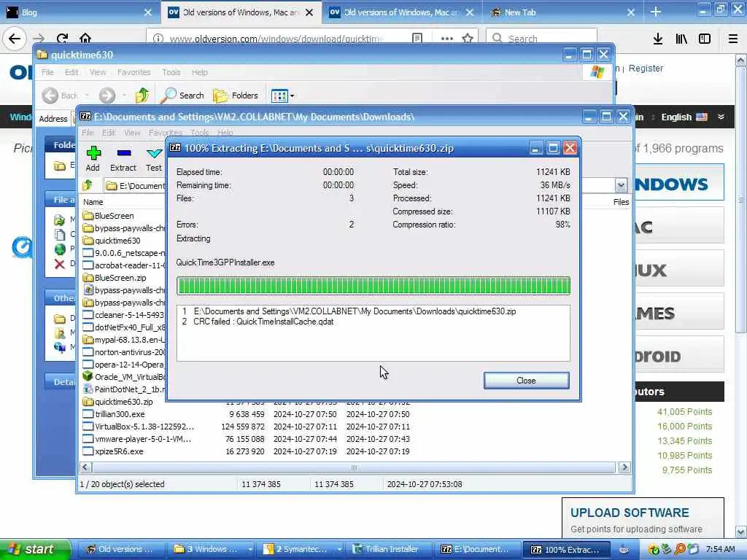This screenshot has width=747, height=560.
Task: Click Close in the extraction dialog
Action: point(526,381)
